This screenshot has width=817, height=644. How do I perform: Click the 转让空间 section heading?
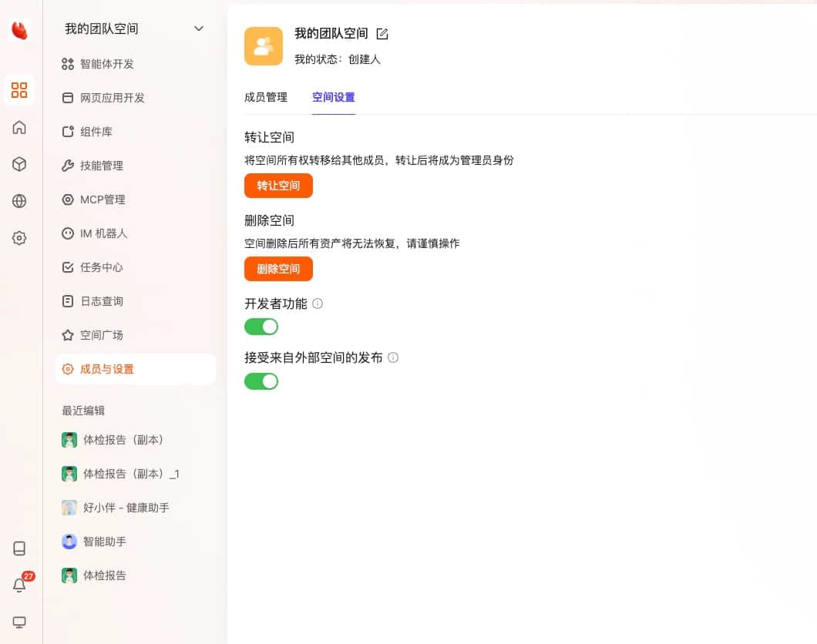270,137
